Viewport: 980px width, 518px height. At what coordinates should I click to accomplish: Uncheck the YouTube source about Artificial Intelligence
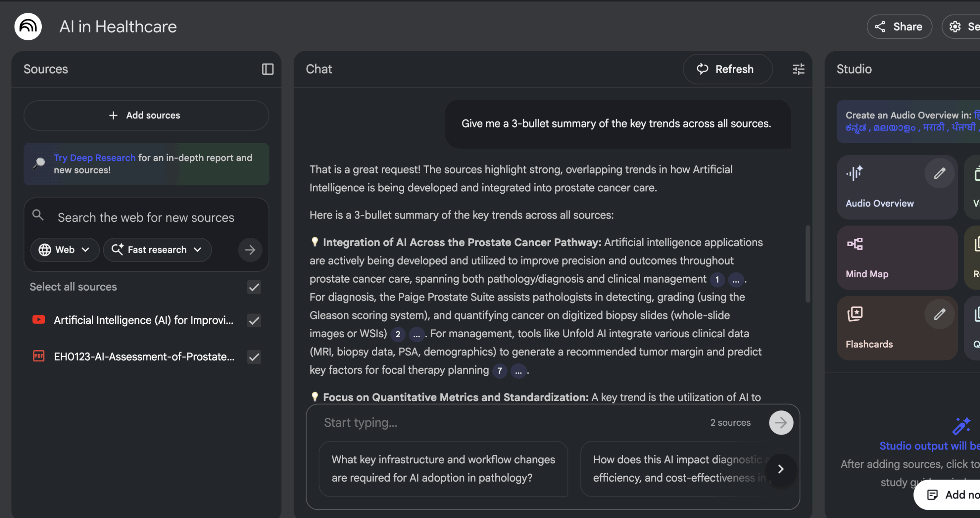point(254,321)
